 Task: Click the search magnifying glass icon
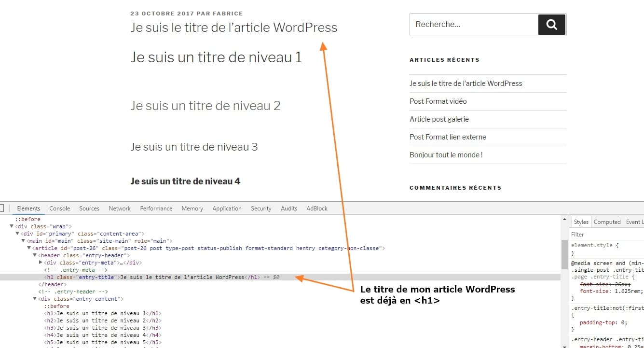(551, 24)
